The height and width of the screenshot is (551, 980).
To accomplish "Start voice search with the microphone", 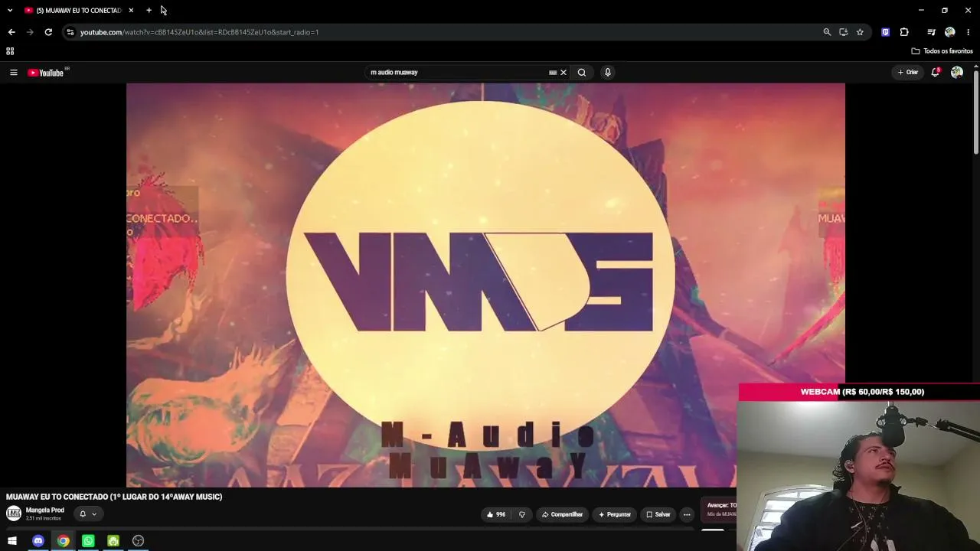I will click(608, 73).
